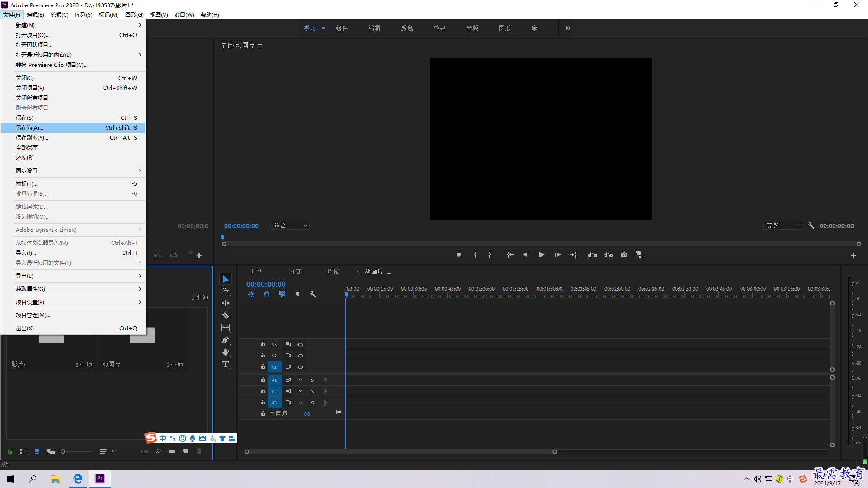Image resolution: width=868 pixels, height=488 pixels.
Task: Step back one frame
Action: click(x=526, y=255)
